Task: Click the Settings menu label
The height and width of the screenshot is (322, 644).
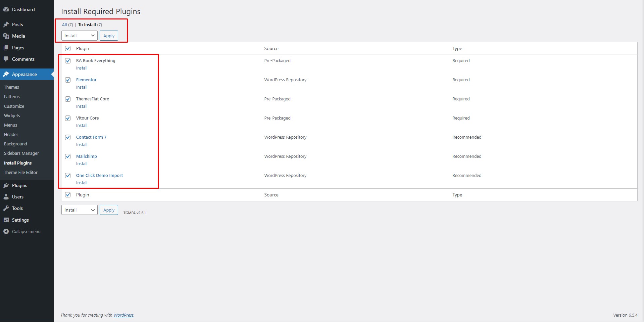Action: 20,220
